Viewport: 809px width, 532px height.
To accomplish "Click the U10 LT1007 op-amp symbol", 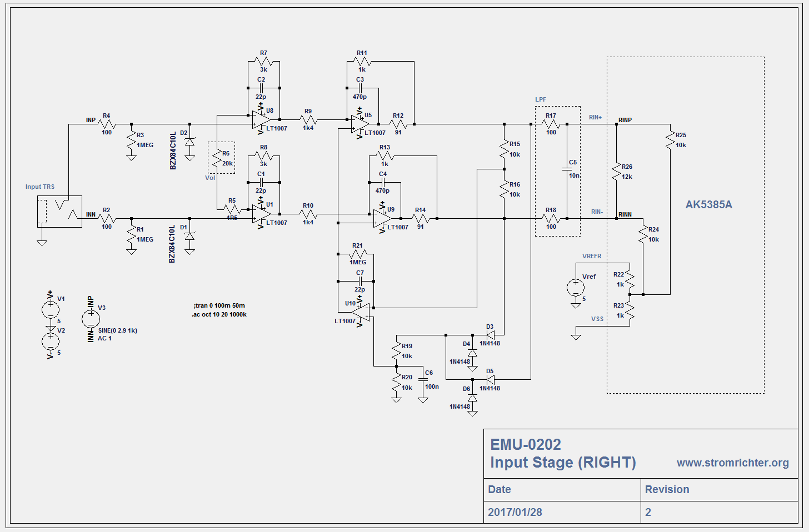I will [x=362, y=313].
